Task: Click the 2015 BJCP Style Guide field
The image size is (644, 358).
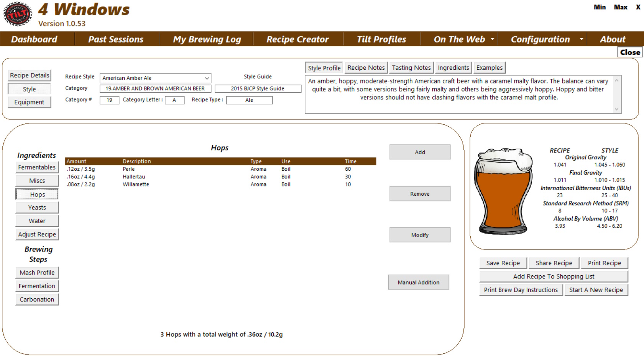Action: coord(258,88)
